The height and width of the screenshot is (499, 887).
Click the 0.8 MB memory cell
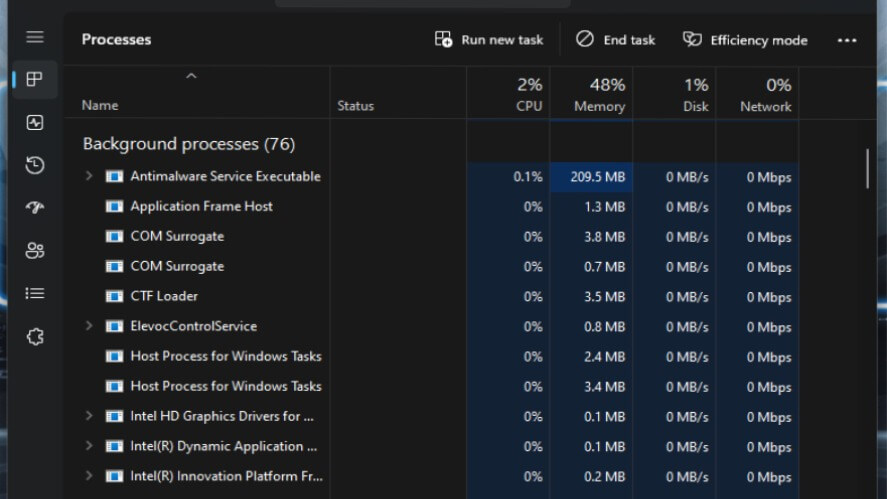coord(592,327)
